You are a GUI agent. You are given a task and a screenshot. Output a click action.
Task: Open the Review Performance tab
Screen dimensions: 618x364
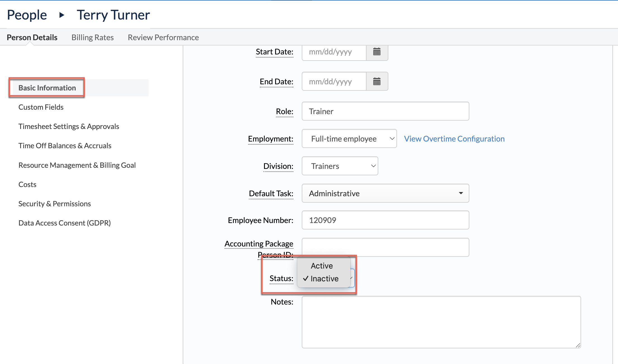163,37
